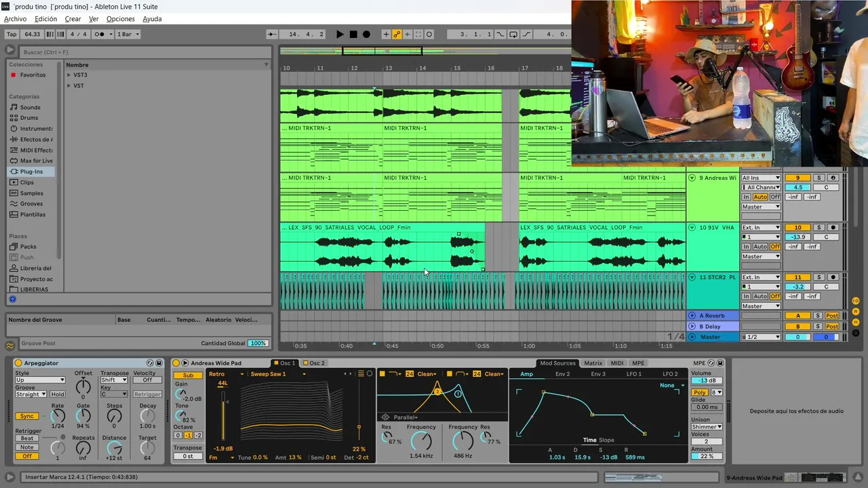Viewport: 868px width, 488px height.
Task: Click the Capture MIDI button
Action: pos(418,34)
